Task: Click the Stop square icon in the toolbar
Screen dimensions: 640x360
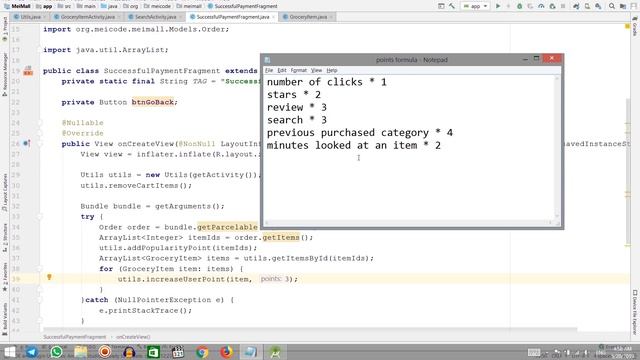Action: point(563,6)
